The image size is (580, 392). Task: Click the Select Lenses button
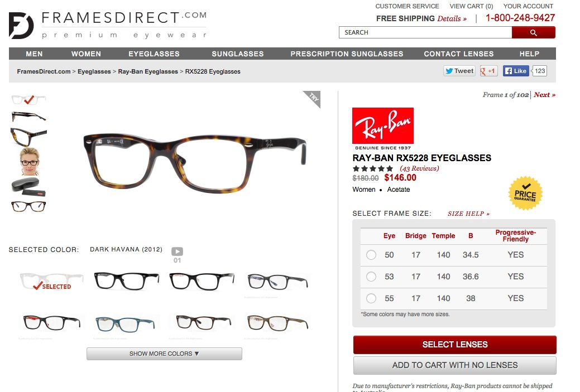pyautogui.click(x=454, y=345)
